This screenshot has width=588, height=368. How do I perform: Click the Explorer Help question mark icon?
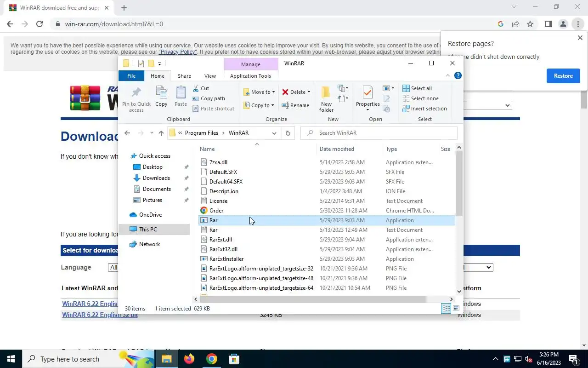click(x=458, y=75)
